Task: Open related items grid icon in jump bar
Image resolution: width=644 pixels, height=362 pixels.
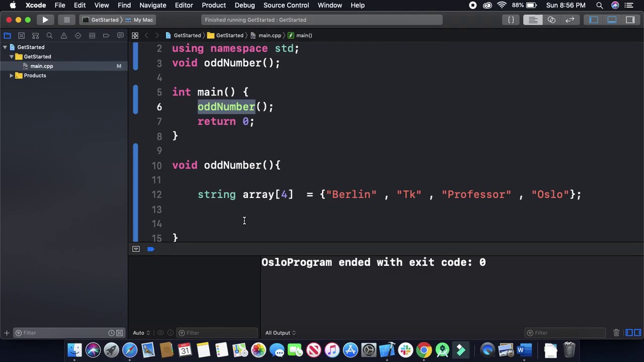Action: (135, 35)
